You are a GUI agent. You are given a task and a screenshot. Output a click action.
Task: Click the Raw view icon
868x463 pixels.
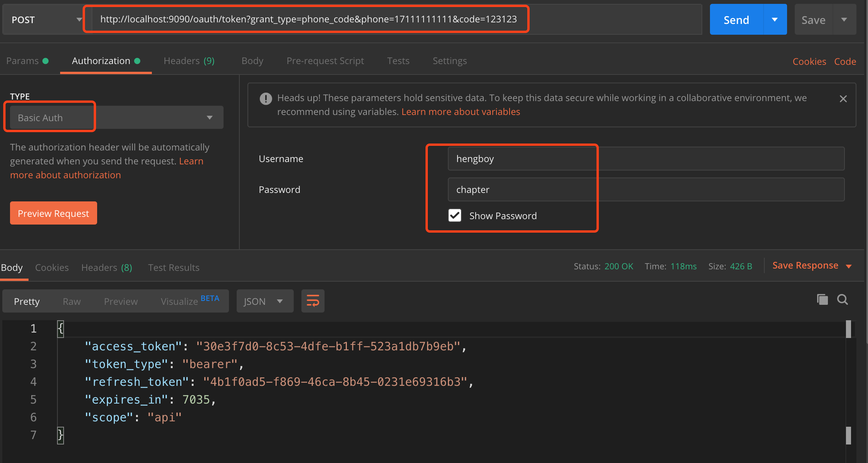(72, 301)
